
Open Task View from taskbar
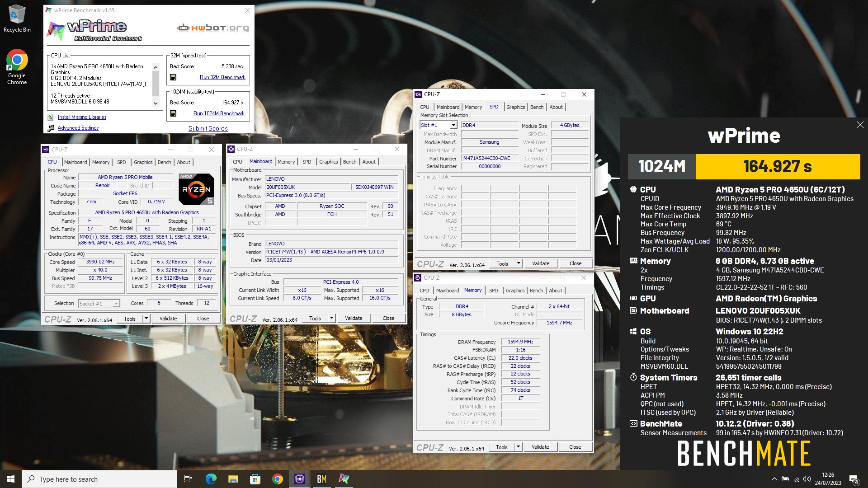[188, 479]
